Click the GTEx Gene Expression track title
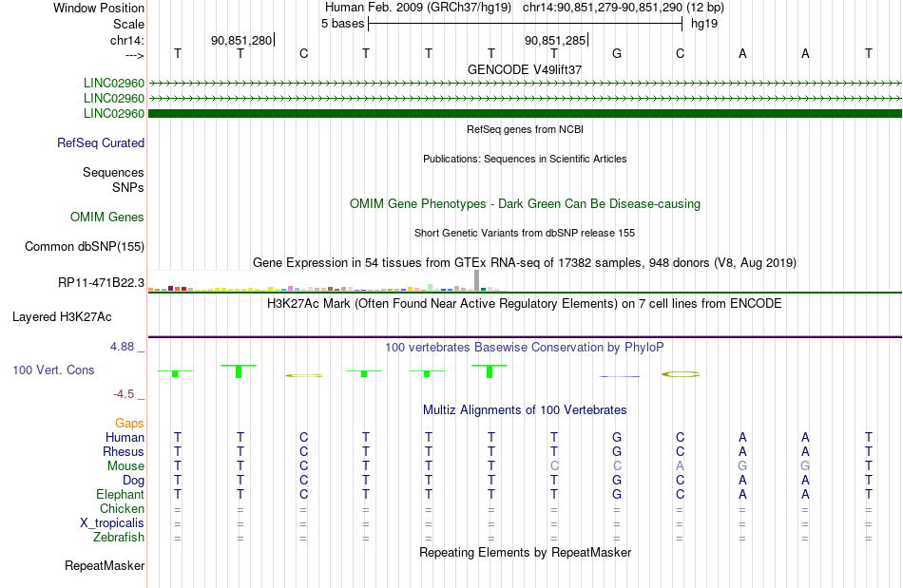The image size is (903, 588). [525, 263]
